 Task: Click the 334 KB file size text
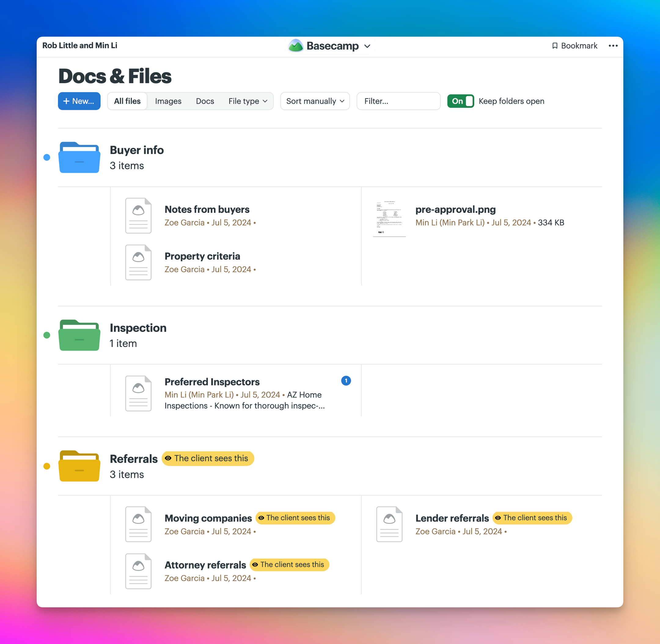pyautogui.click(x=551, y=222)
